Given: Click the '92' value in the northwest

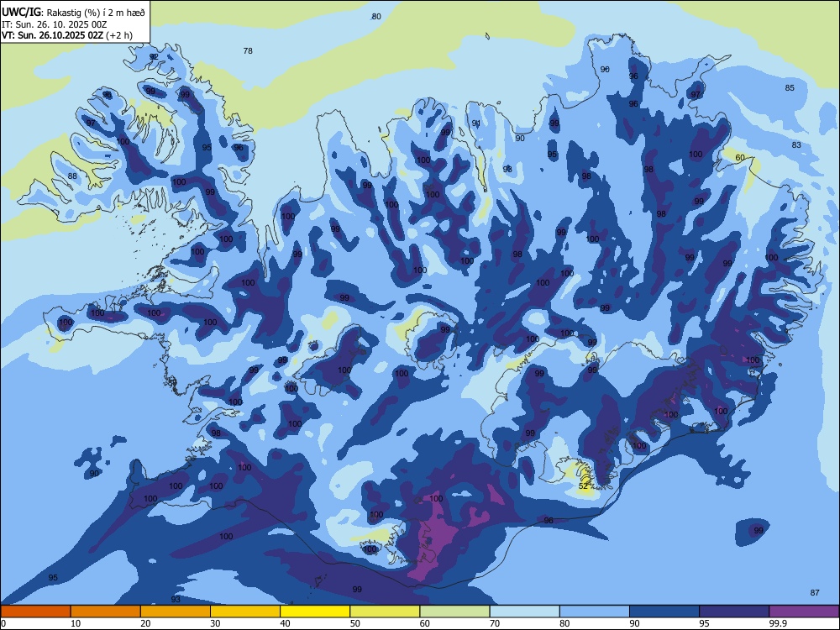Looking at the screenshot, I should pyautogui.click(x=154, y=57).
